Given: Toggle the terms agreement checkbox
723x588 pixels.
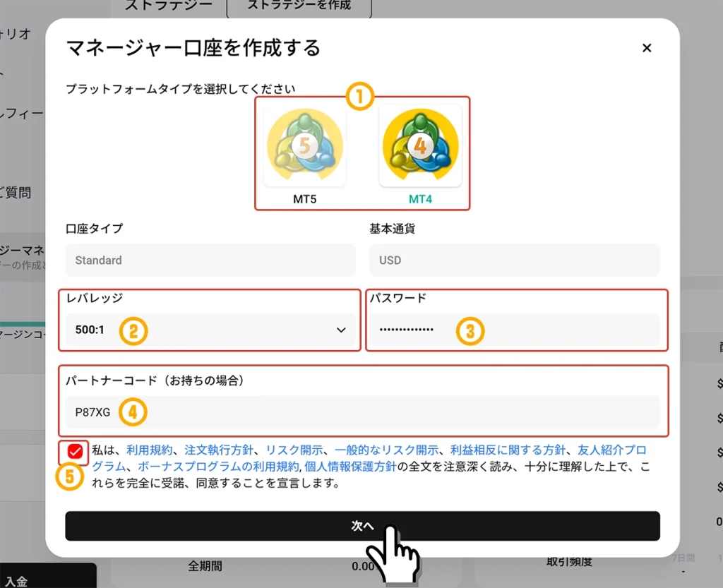Looking at the screenshot, I should point(75,452).
